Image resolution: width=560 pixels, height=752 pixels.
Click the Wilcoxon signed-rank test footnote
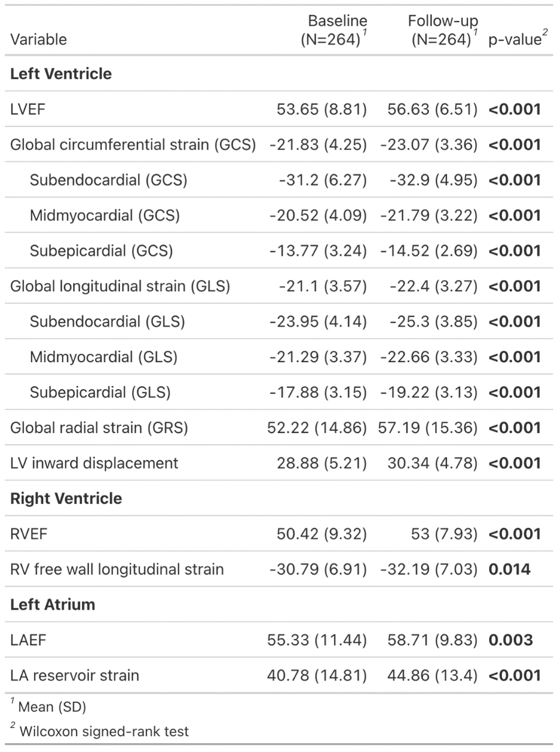tap(104, 731)
